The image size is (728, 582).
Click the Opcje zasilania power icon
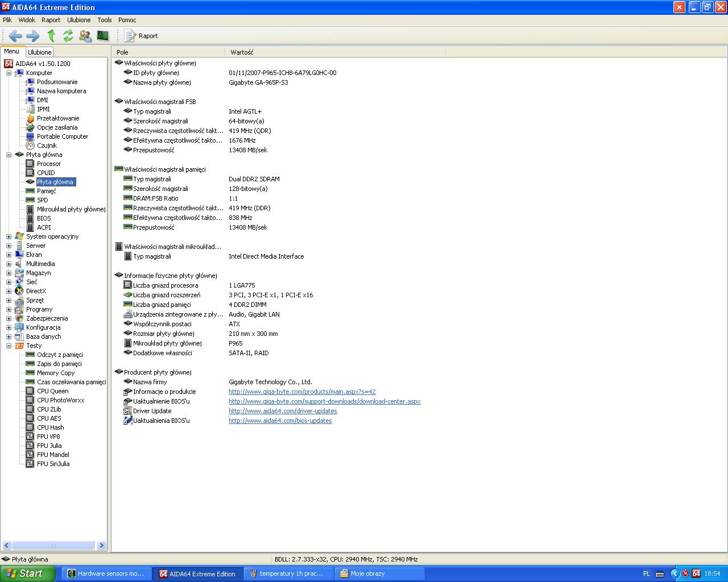(x=30, y=127)
